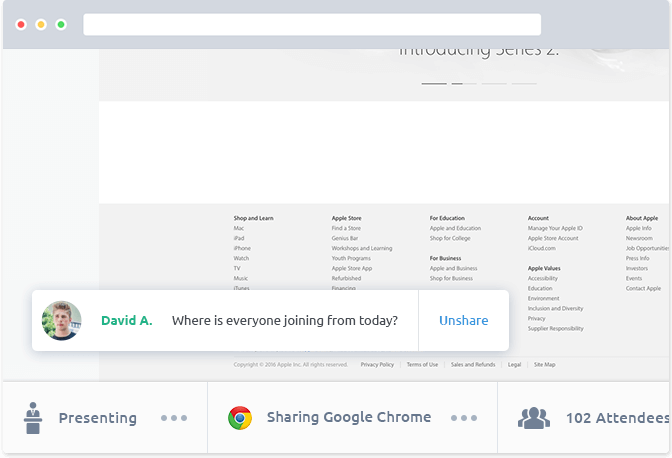
Task: Open the Privacy Policy footer link
Action: [x=377, y=365]
